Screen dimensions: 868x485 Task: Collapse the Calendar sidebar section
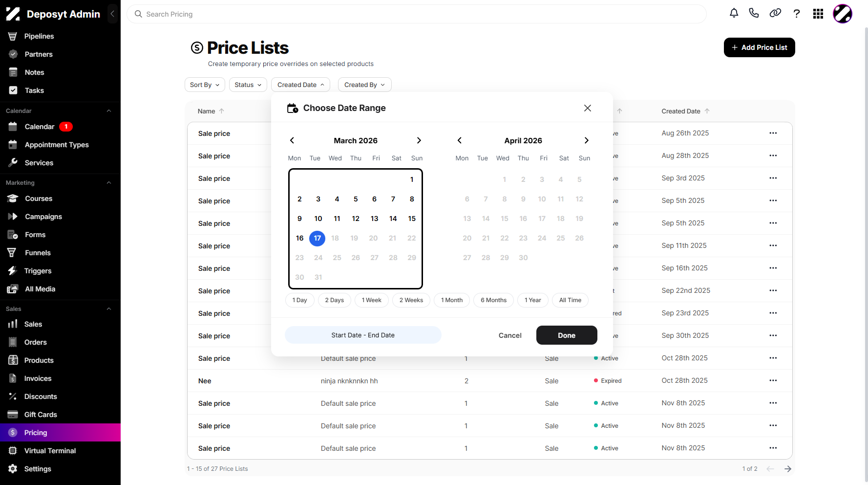click(109, 111)
